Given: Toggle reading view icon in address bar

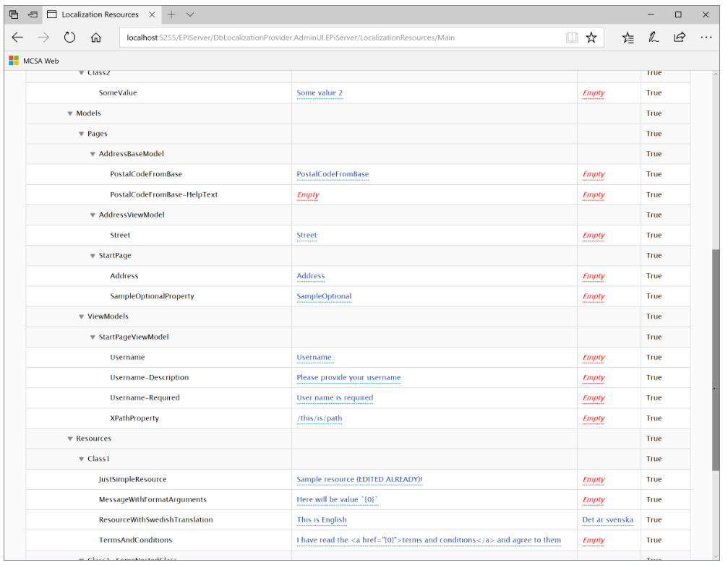Looking at the screenshot, I should [x=572, y=38].
